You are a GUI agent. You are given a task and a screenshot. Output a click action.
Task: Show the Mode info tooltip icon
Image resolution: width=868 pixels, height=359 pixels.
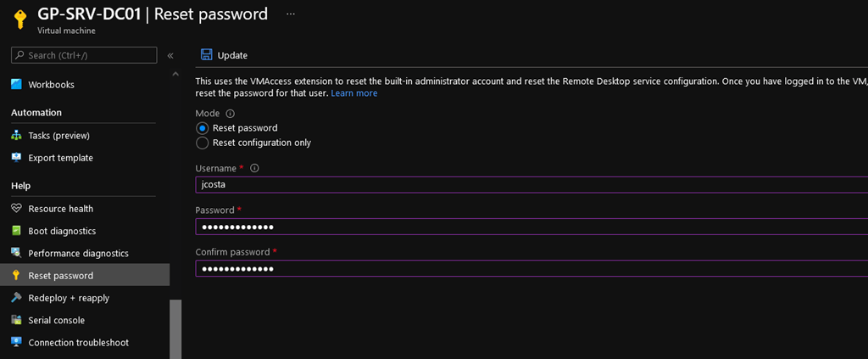(231, 113)
